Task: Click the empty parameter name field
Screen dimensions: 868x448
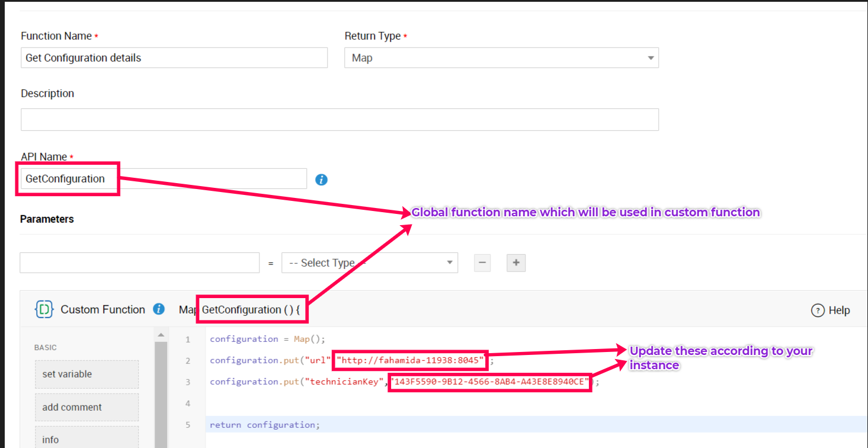Action: pos(139,263)
